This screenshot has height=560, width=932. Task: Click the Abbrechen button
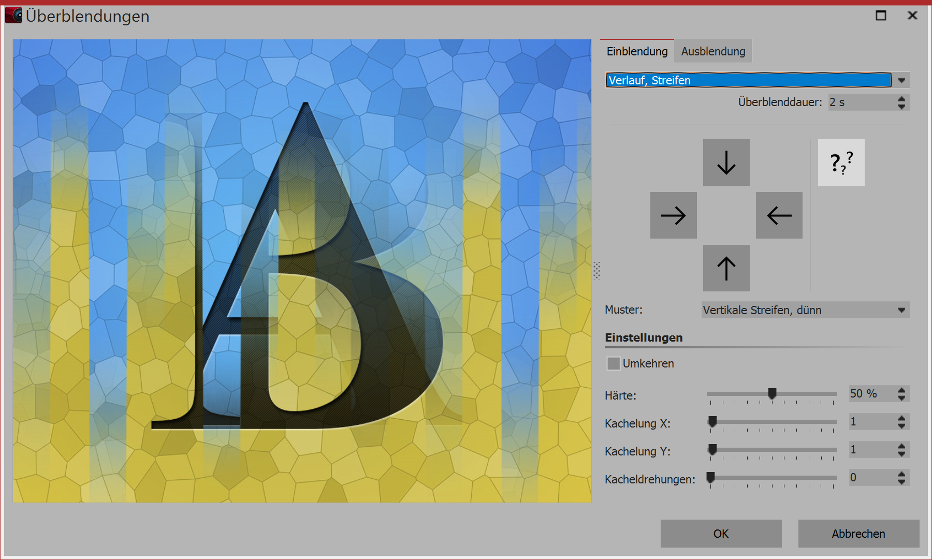tap(858, 534)
